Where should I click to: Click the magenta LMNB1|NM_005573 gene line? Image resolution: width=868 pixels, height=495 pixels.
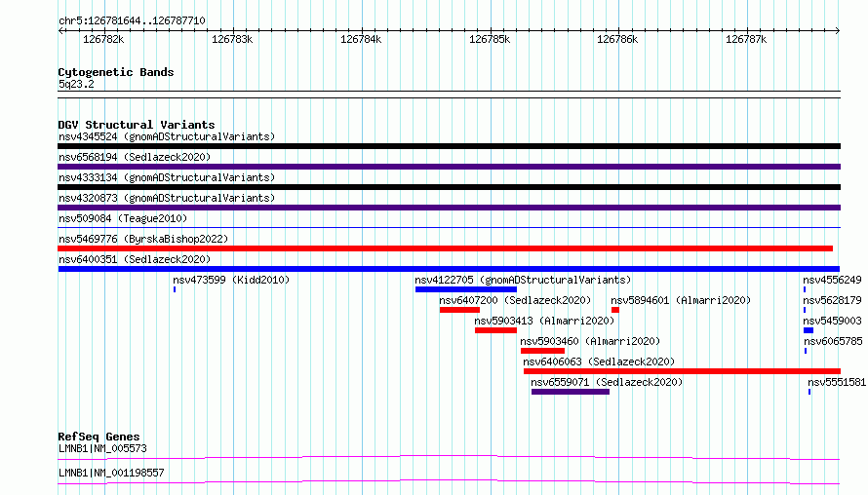449,457
